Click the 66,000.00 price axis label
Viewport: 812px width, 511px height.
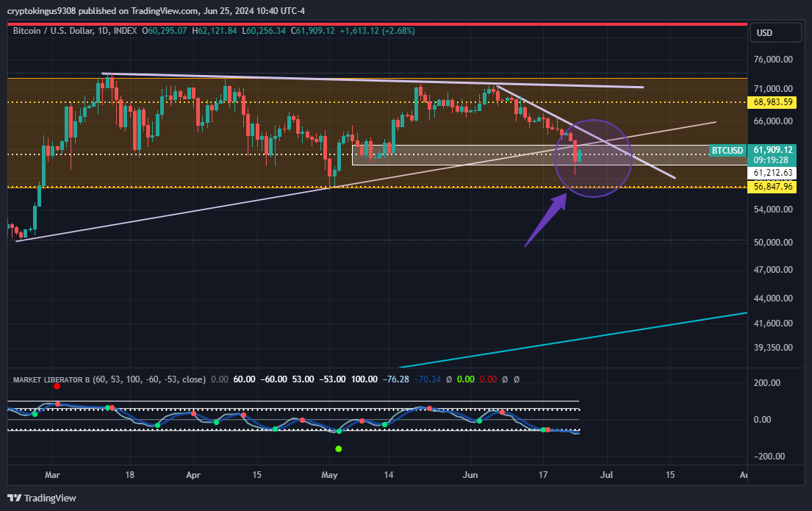click(773, 121)
